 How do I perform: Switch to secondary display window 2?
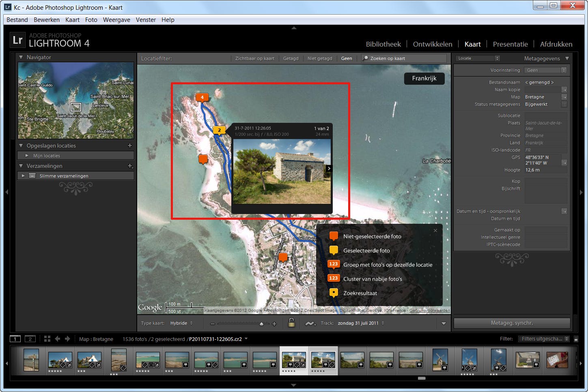point(30,339)
